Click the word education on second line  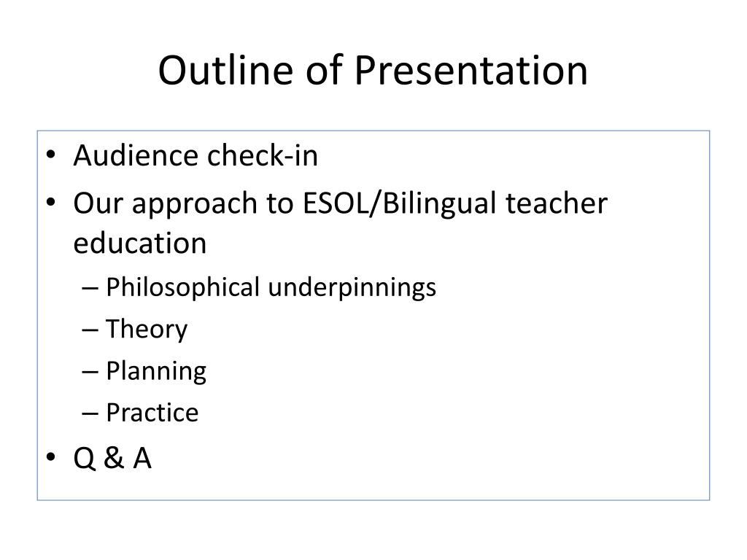point(140,244)
